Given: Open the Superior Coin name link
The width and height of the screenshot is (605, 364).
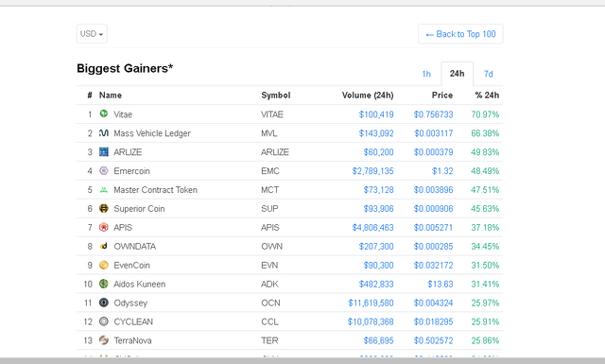Looking at the screenshot, I should 139,209.
